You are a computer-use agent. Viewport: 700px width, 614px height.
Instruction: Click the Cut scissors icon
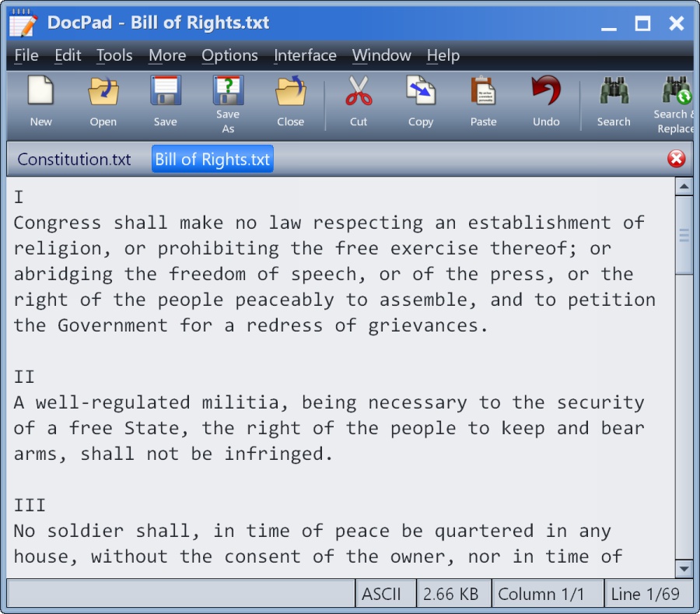359,90
